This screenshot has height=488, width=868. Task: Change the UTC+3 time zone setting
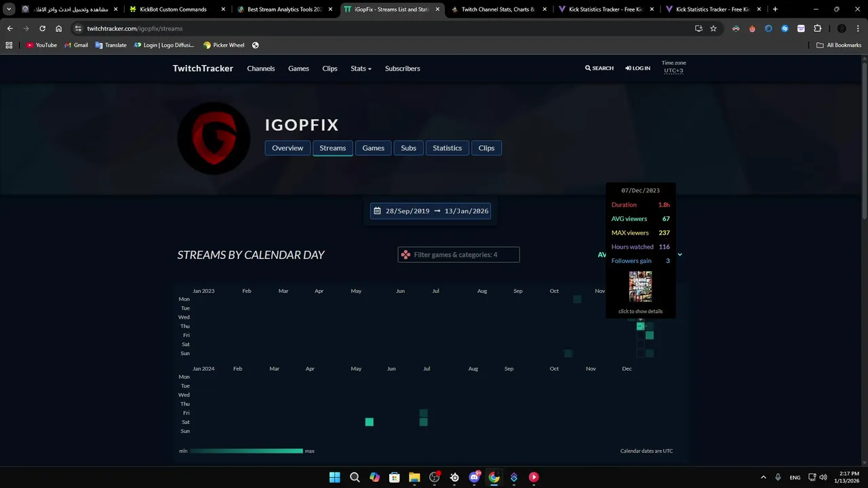[673, 70]
